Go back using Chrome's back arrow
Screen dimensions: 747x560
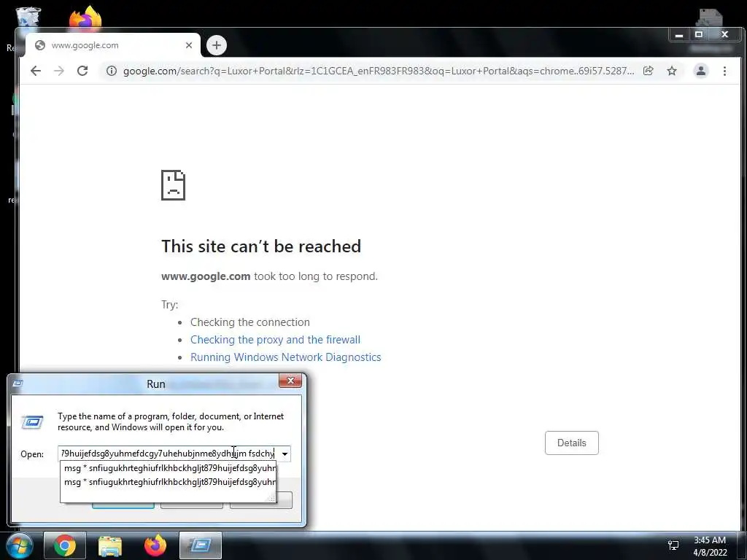(x=36, y=71)
